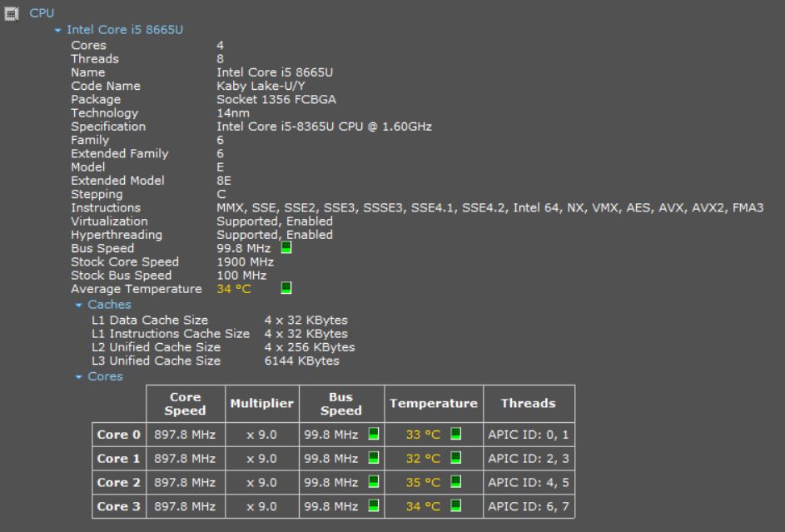The height and width of the screenshot is (532, 785).
Task: Click the Threads column header
Action: pos(528,403)
